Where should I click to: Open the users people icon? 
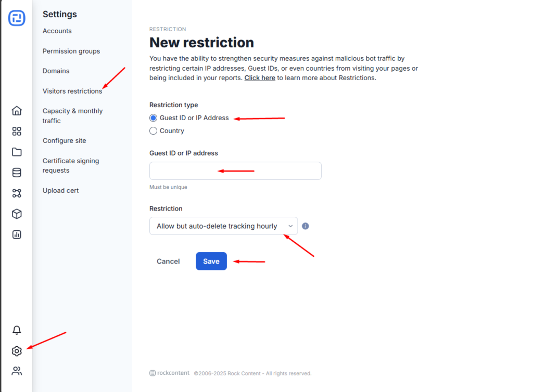point(17,371)
